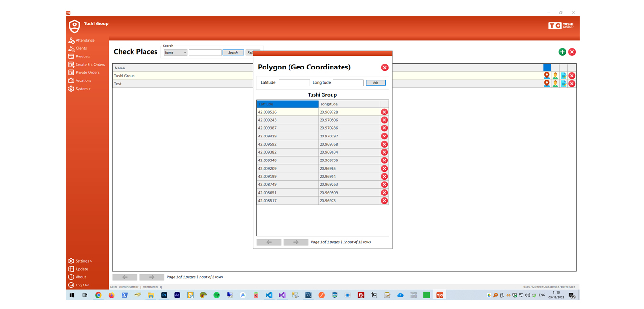The image size is (644, 309).
Task: Expand the System submenu
Action: click(x=79, y=89)
